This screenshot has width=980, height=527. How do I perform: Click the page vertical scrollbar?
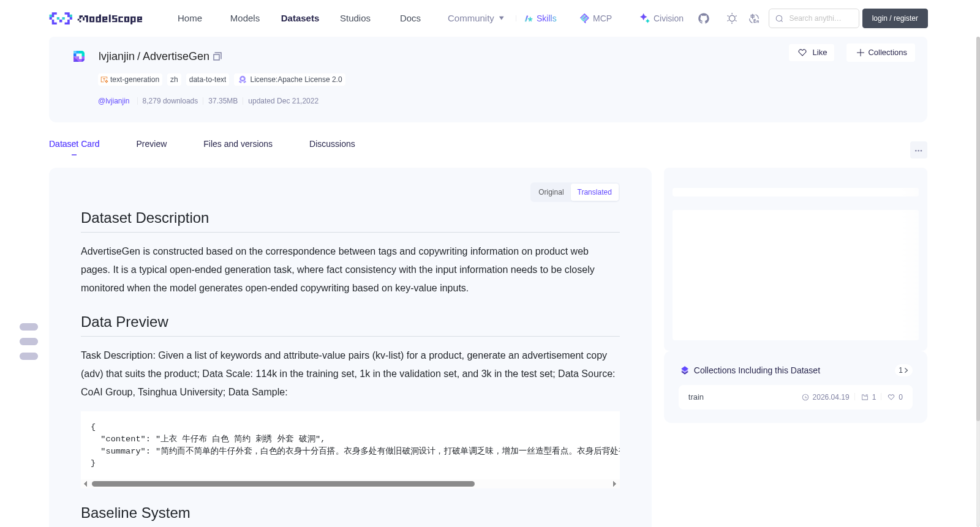point(978,228)
